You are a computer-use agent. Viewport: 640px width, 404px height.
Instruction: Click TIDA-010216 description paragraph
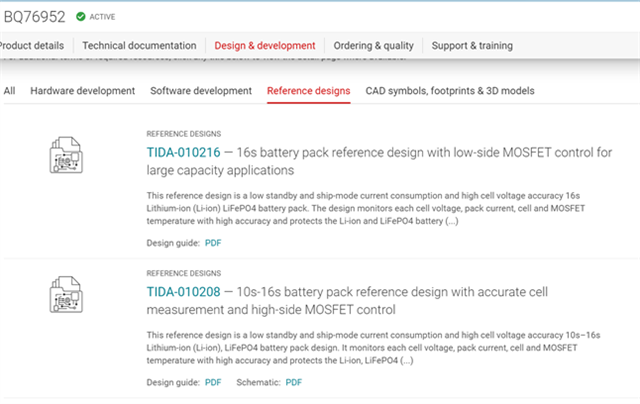tap(366, 208)
